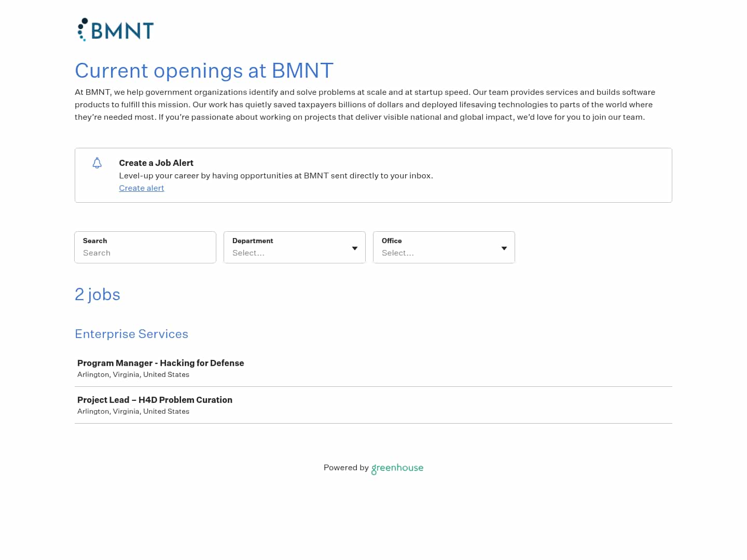747x560 pixels.
Task: Click the BMNT logo
Action: [115, 30]
